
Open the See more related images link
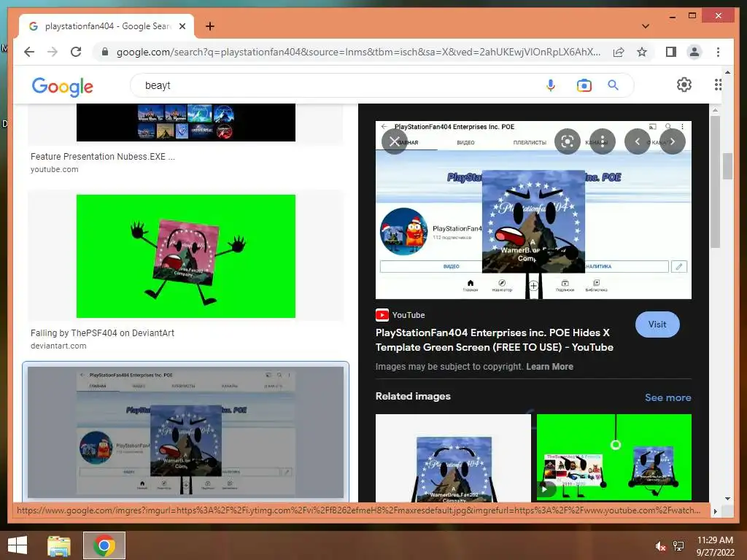[x=667, y=397]
